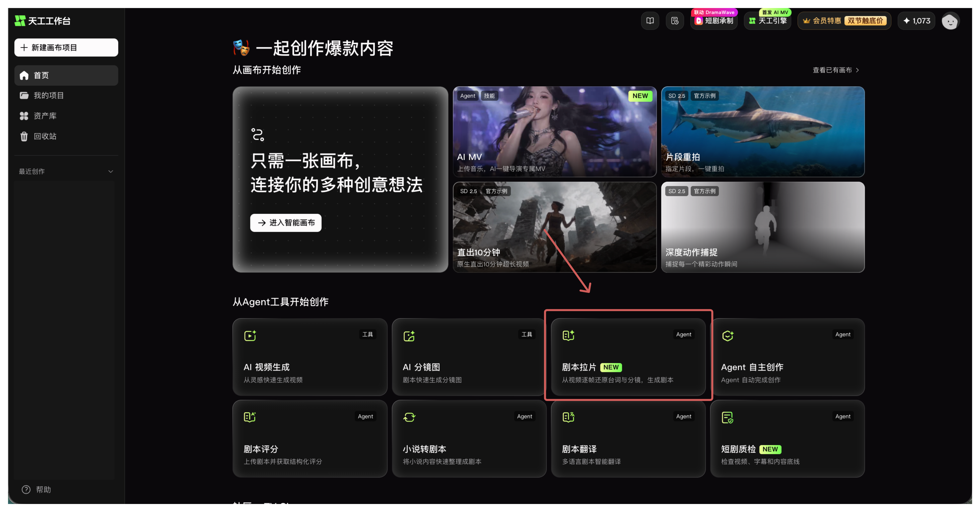Click 新建画布项目 button

click(66, 47)
